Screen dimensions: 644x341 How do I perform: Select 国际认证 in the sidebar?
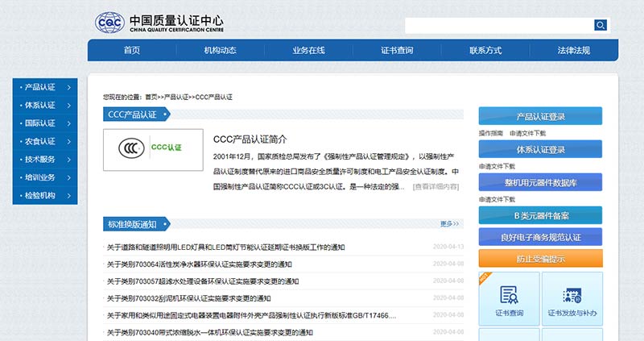[x=39, y=123]
